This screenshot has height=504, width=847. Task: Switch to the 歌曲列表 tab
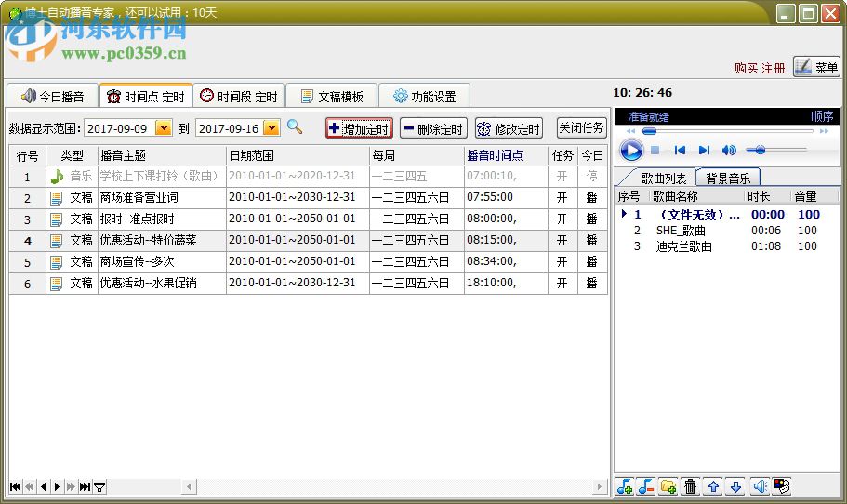663,178
